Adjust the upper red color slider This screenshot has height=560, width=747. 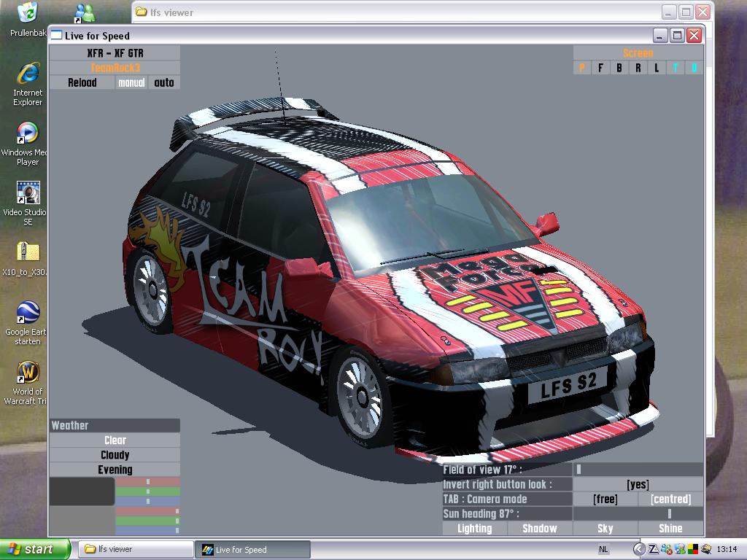[x=147, y=482]
